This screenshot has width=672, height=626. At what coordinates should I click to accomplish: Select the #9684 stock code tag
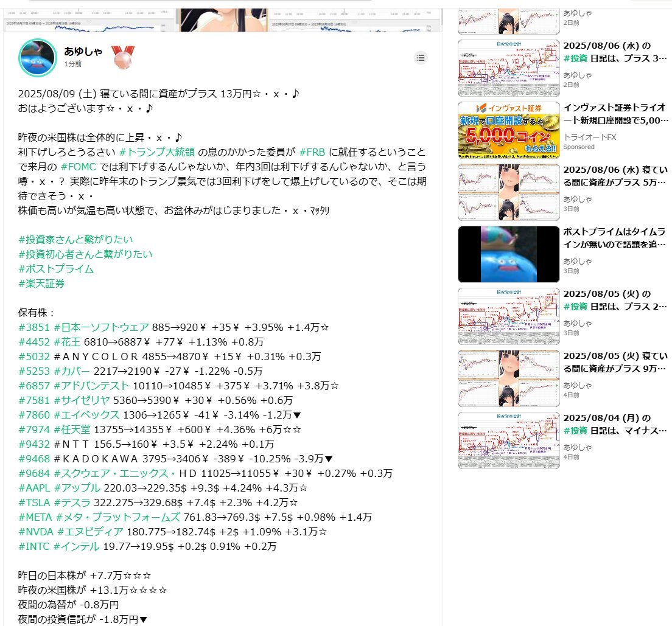pyautogui.click(x=34, y=473)
